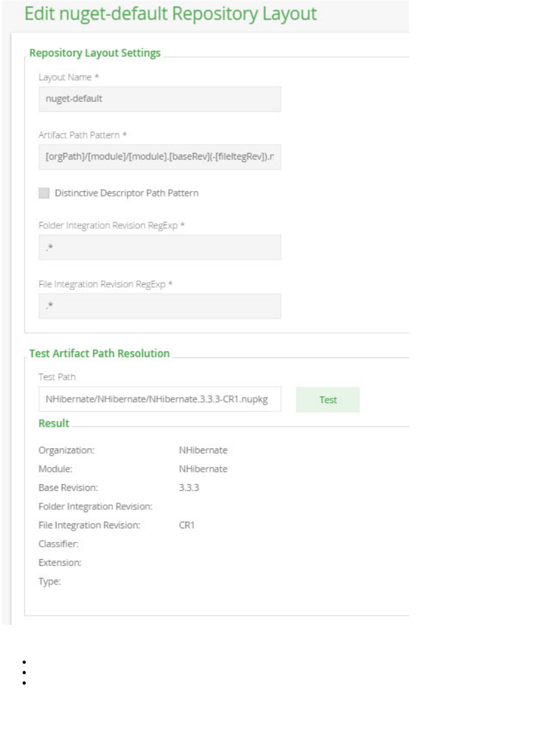The image size is (560, 755).
Task: Click the Test button
Action: coord(327,400)
